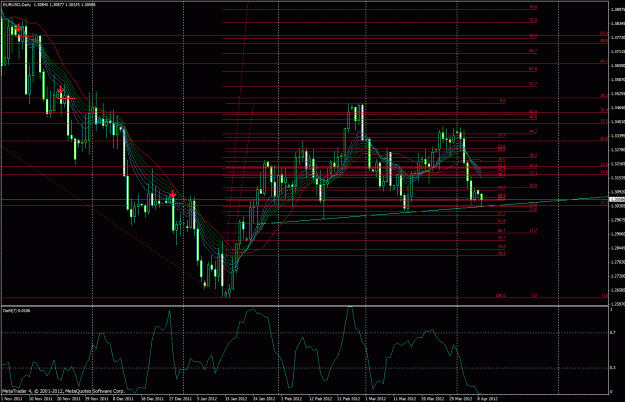The height and width of the screenshot is (402, 625).
Task: Click the '24 Jan 2012' date label
Action: pyautogui.click(x=264, y=398)
